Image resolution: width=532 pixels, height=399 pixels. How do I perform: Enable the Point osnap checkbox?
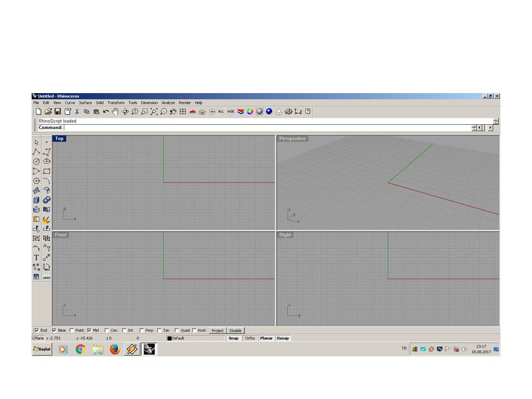coord(71,330)
